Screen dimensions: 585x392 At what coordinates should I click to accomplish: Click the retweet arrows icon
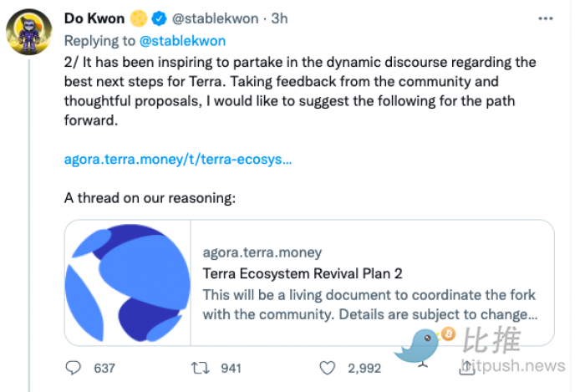tap(201, 368)
